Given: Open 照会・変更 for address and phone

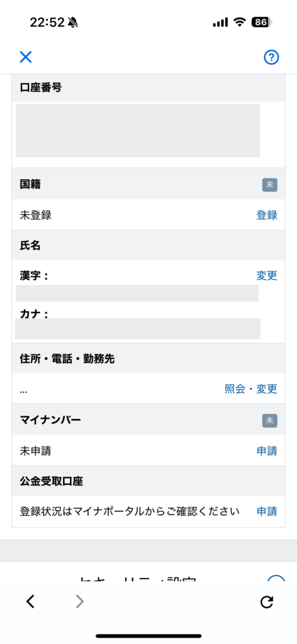Looking at the screenshot, I should coord(251,389).
